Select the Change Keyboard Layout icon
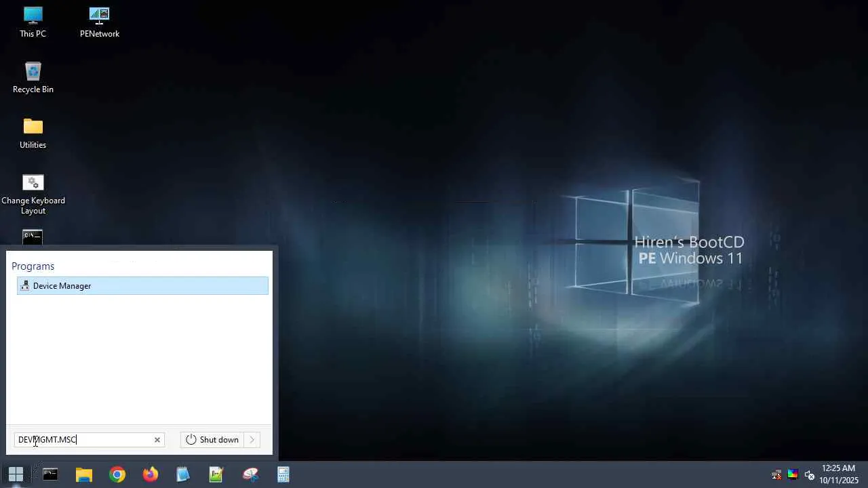Image resolution: width=868 pixels, height=488 pixels. coord(33,194)
